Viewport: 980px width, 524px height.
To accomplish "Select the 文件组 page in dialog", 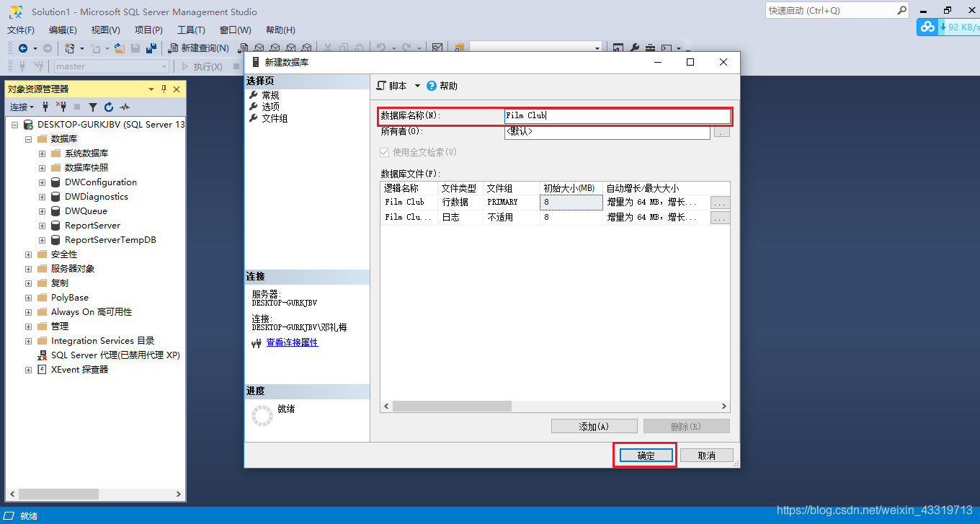I will 275,118.
